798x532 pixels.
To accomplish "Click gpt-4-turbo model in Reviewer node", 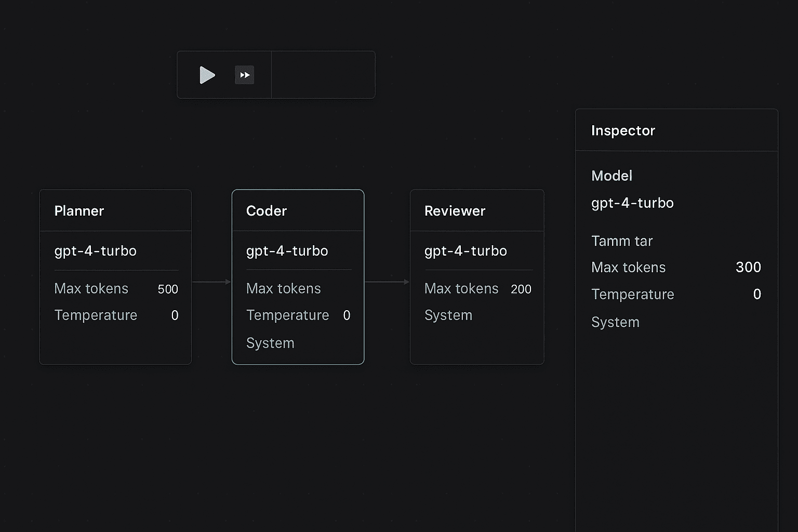I will (x=465, y=251).
